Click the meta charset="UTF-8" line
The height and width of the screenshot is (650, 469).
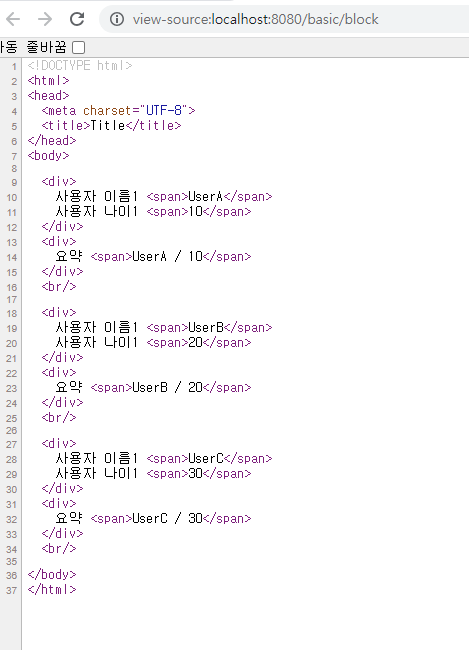coord(118,110)
